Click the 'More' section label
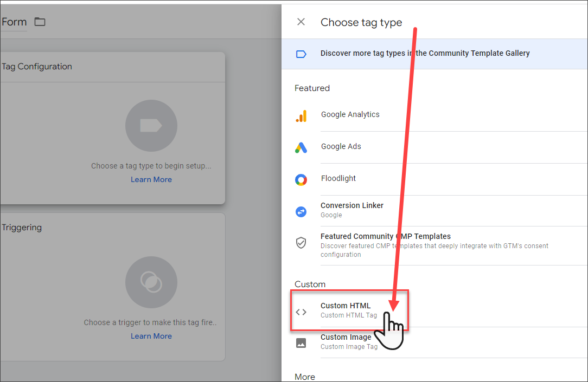The width and height of the screenshot is (588, 382). (304, 377)
